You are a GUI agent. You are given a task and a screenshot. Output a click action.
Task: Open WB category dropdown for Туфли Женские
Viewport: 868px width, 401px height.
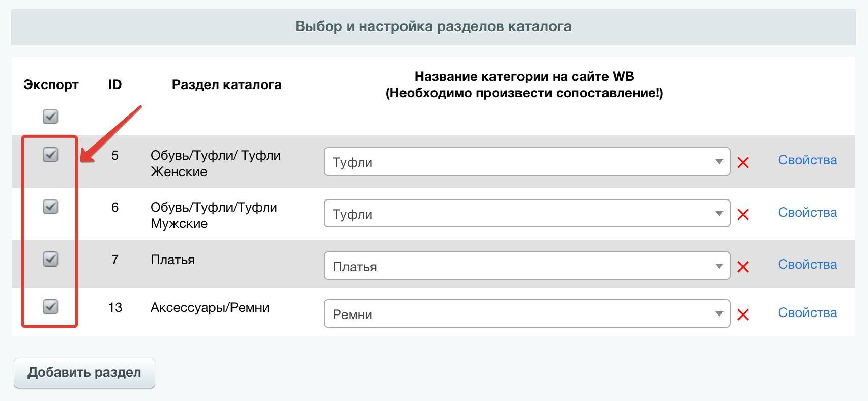[527, 162]
